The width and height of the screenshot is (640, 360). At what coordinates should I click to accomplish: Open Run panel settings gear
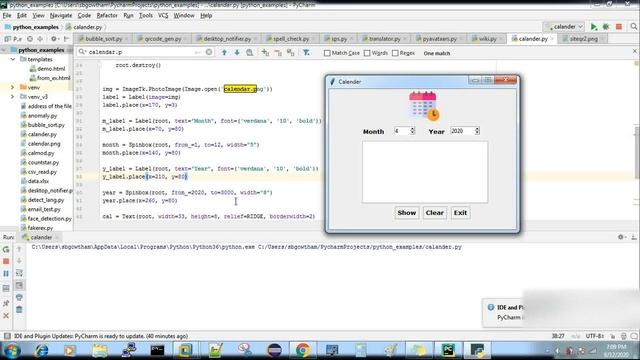pyautogui.click(x=621, y=237)
